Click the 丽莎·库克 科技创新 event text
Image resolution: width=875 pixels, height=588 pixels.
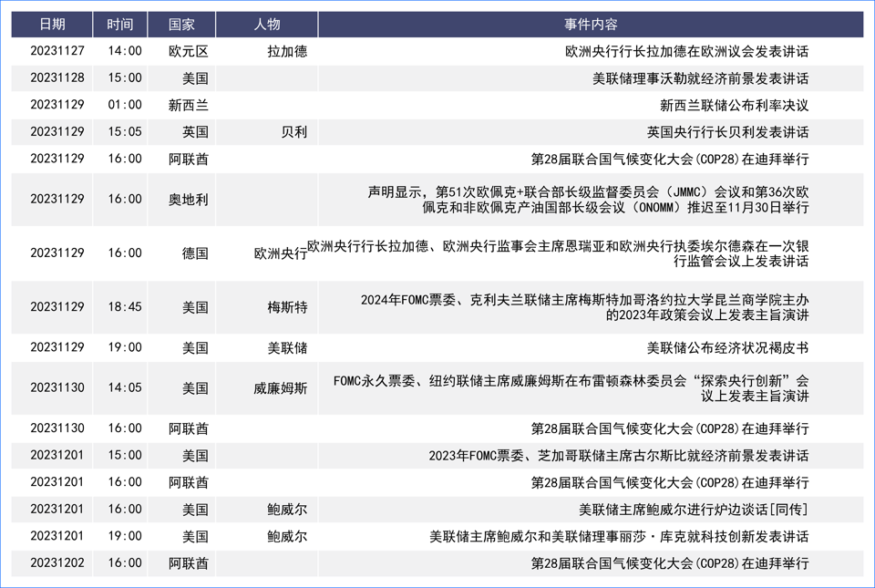click(619, 536)
